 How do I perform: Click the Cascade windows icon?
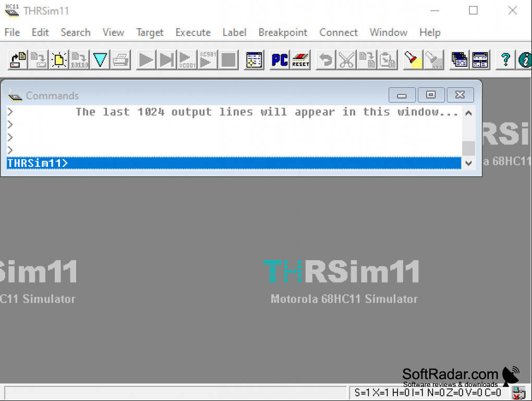460,60
